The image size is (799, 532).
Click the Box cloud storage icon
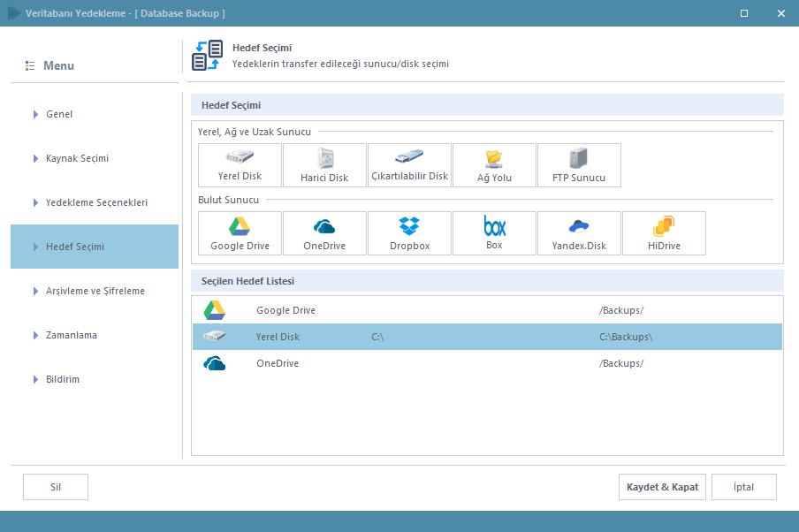[x=494, y=233]
